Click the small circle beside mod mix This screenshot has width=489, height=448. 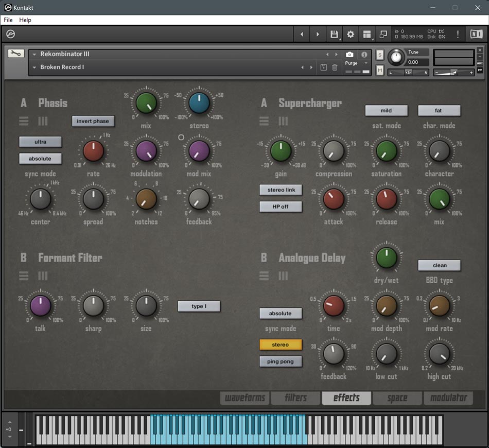click(x=181, y=137)
